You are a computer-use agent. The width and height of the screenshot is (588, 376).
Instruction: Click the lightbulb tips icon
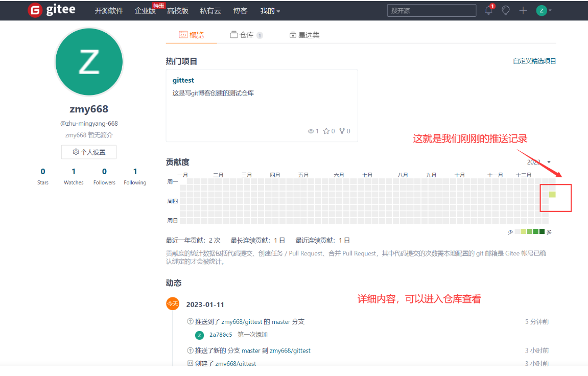[506, 11]
